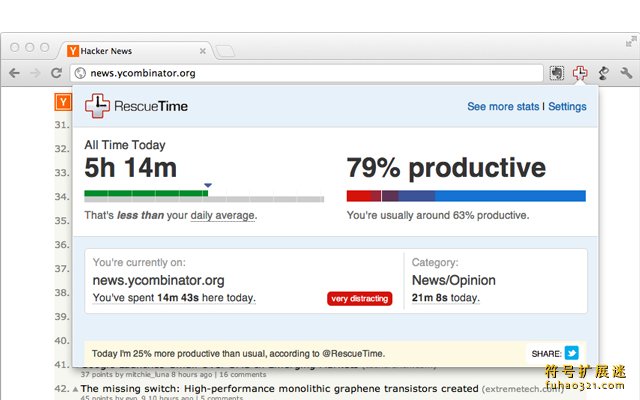Click the RescueTime extension toolbar icon
The height and width of the screenshot is (400, 640).
(x=580, y=73)
